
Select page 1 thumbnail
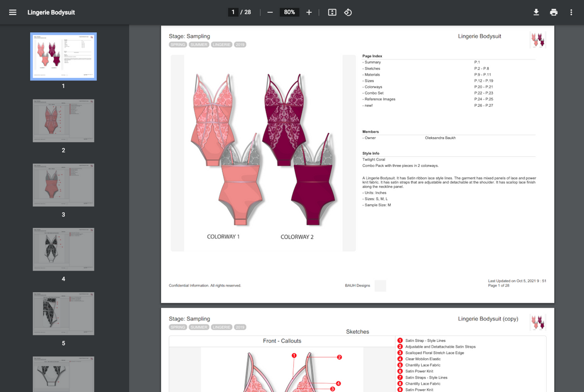point(64,57)
